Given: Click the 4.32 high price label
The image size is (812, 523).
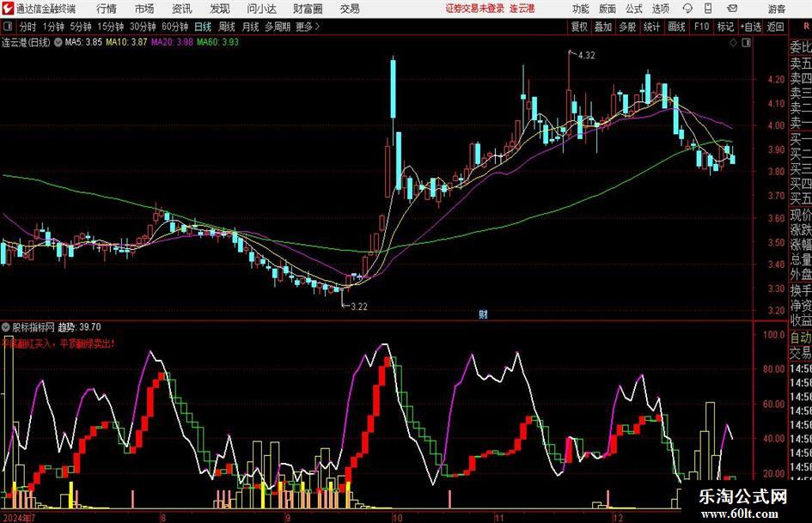Looking at the screenshot, I should point(586,56).
